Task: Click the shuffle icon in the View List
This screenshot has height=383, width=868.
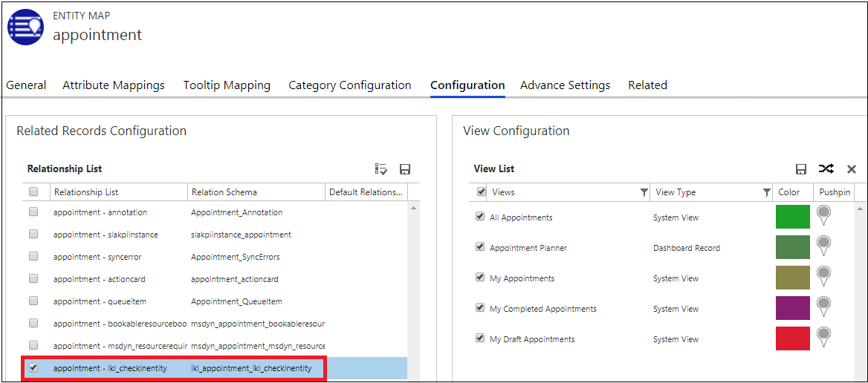Action: click(x=826, y=168)
